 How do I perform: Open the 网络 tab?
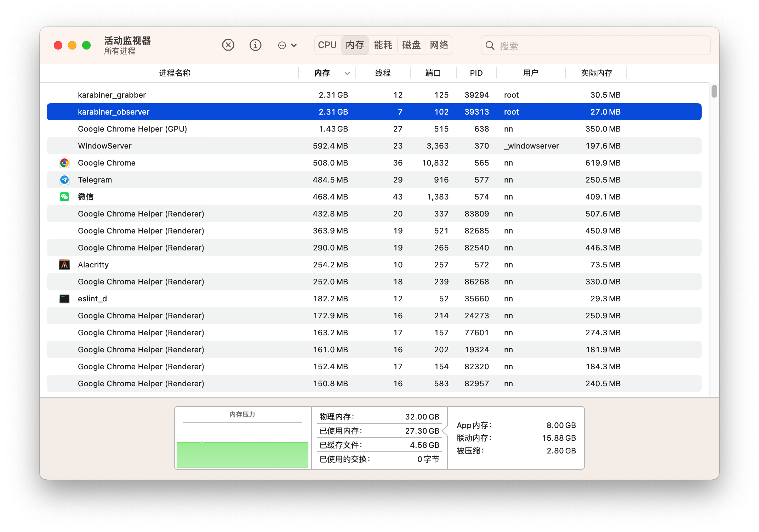tap(439, 45)
